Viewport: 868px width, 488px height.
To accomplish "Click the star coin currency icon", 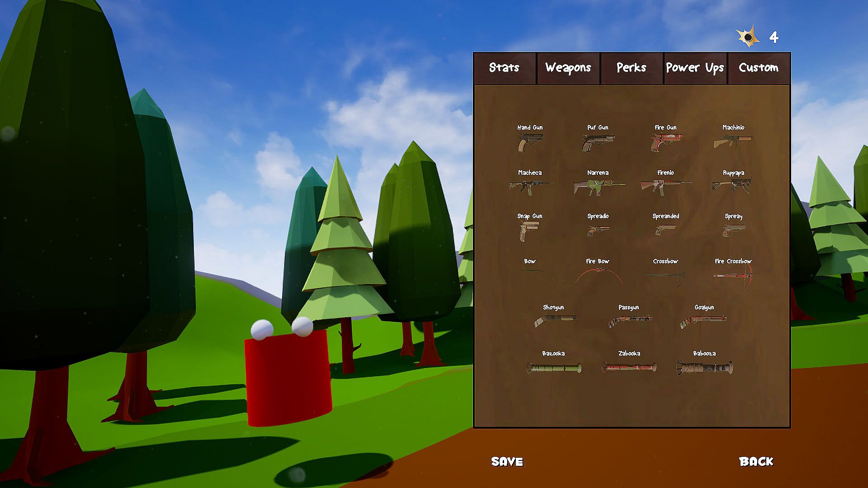I will tap(748, 37).
